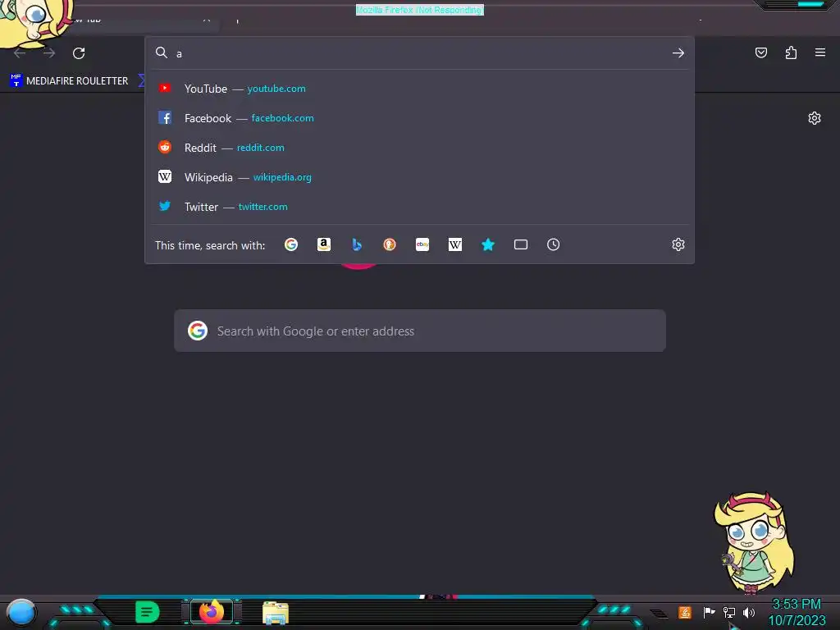Open new tab personalize gear icon
Viewport: 840px width, 630px height.
point(815,118)
